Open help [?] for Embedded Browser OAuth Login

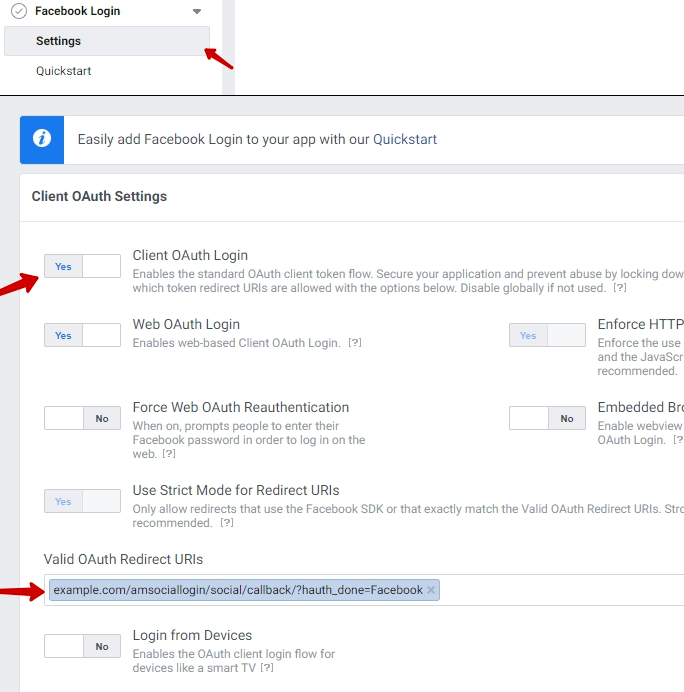[678, 440]
